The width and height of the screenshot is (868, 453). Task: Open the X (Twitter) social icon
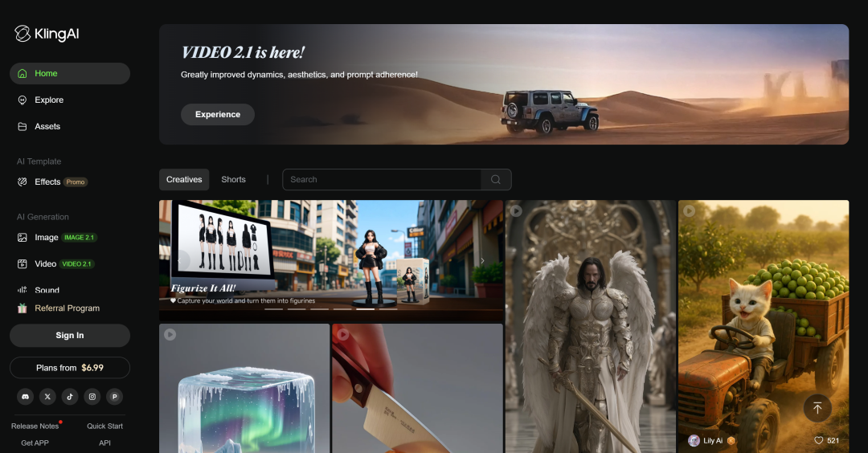47,397
